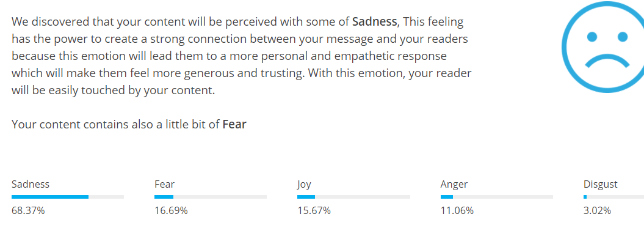
Task: Click the 'easily touched by your content' line
Action: pyautogui.click(x=114, y=90)
